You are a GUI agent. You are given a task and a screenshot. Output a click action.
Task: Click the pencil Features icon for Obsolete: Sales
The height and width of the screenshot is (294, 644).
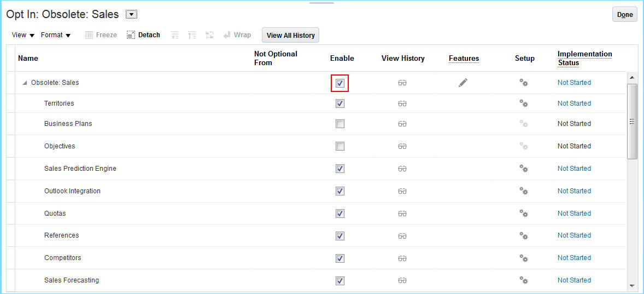click(463, 83)
